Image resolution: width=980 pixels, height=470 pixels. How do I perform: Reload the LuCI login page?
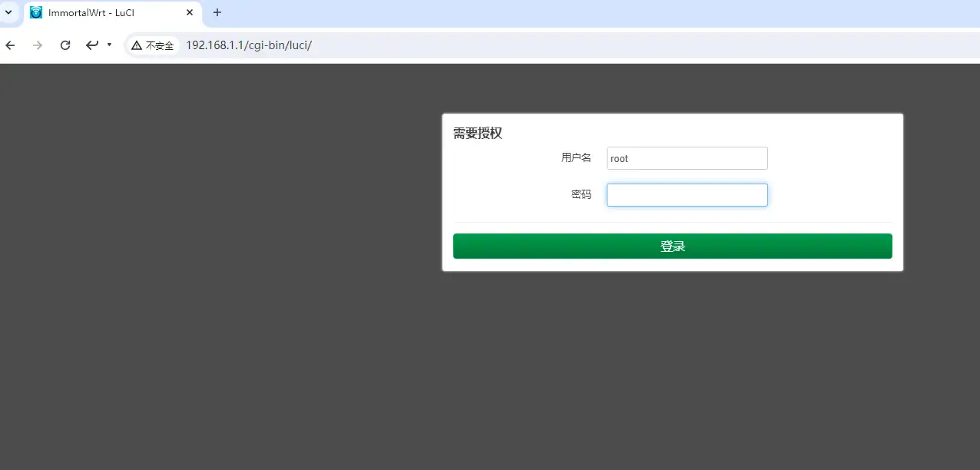click(x=65, y=45)
